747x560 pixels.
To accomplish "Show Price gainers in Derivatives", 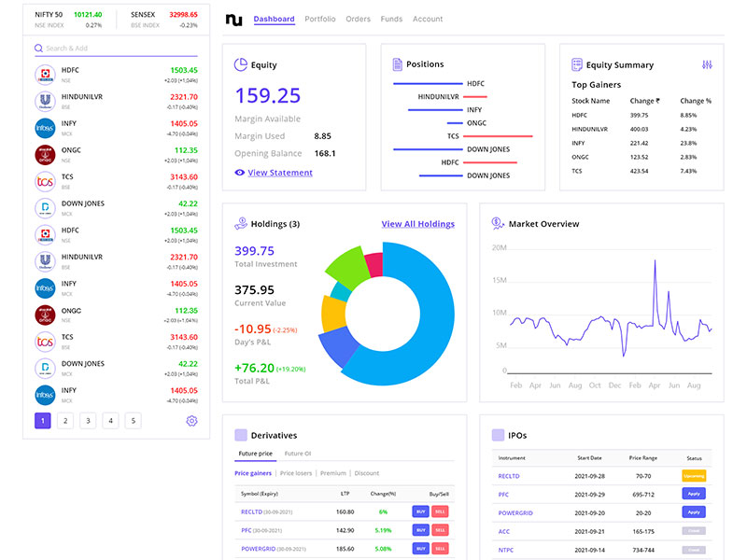I will 253,473.
